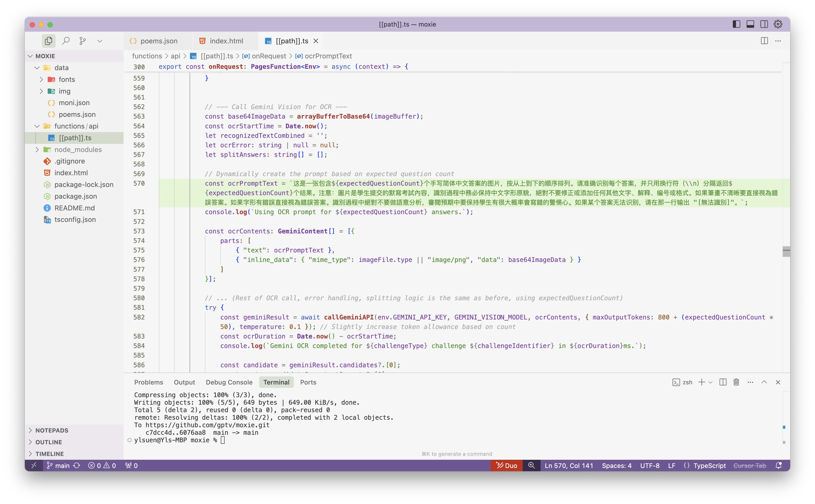Open a new terminal with the plus icon
Image resolution: width=815 pixels, height=504 pixels.
tap(702, 382)
